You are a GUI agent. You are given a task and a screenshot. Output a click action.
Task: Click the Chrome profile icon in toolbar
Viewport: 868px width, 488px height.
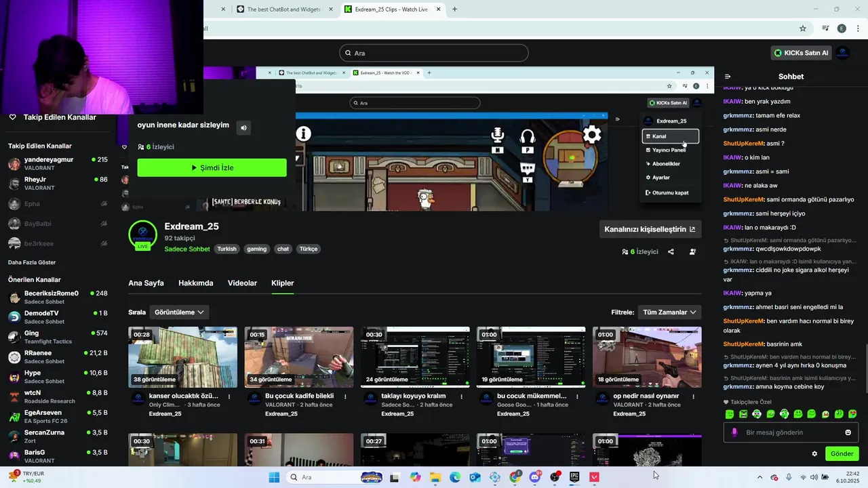[x=842, y=28]
